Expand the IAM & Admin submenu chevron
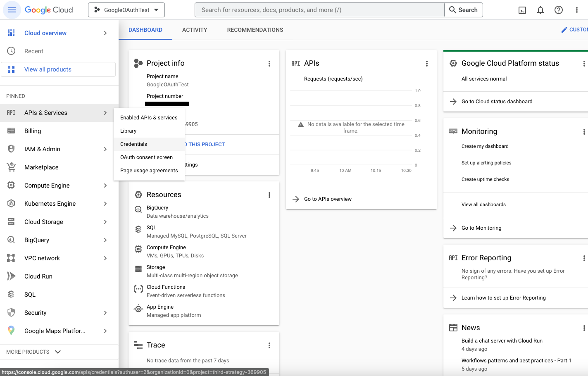 105,149
